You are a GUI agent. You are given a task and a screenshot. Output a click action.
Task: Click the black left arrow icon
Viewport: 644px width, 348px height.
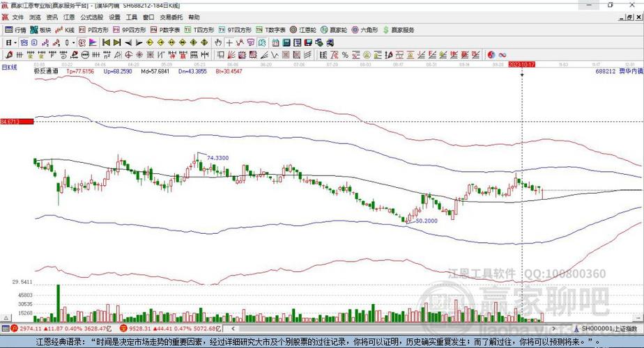pyautogui.click(x=128, y=42)
